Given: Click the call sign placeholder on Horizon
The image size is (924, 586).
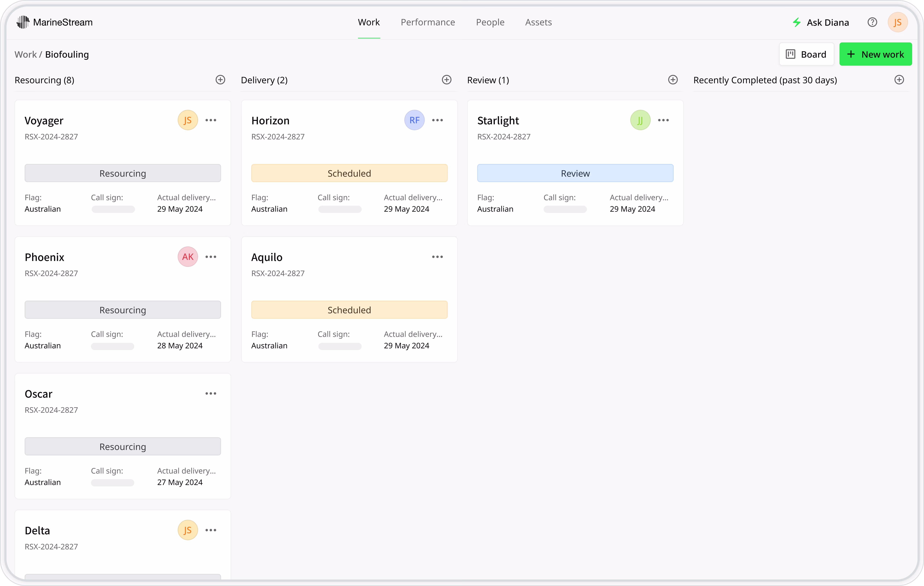Looking at the screenshot, I should 340,209.
